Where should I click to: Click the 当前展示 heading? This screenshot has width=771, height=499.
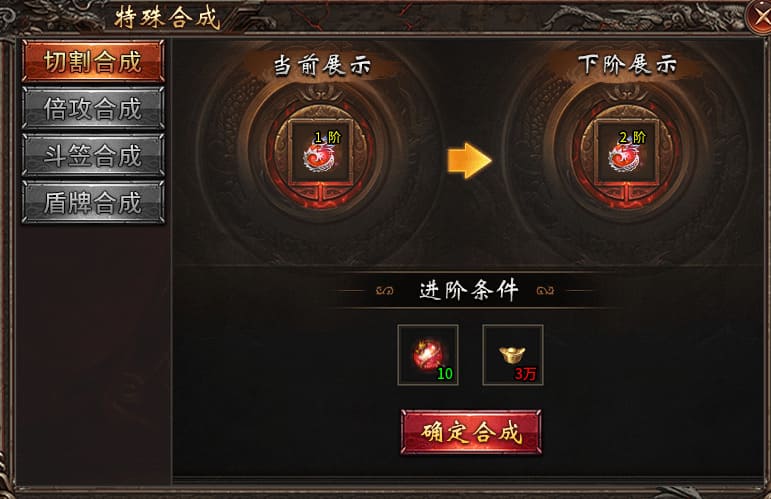(322, 65)
